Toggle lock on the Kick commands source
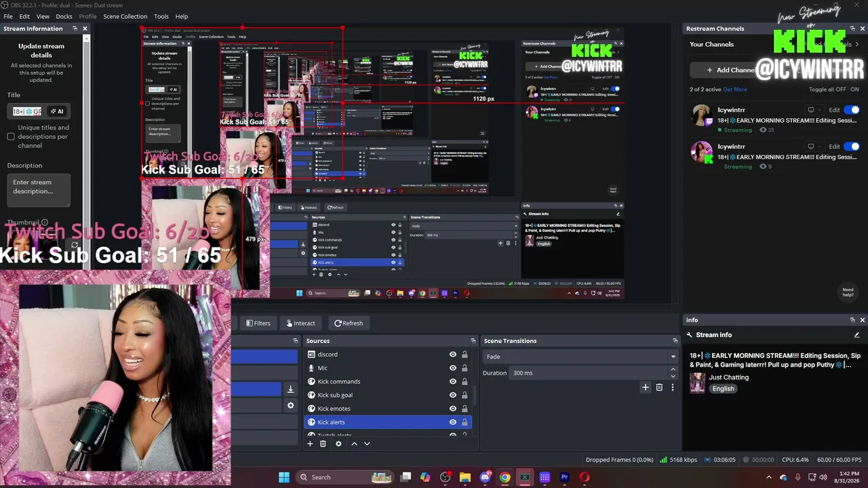 (x=465, y=382)
